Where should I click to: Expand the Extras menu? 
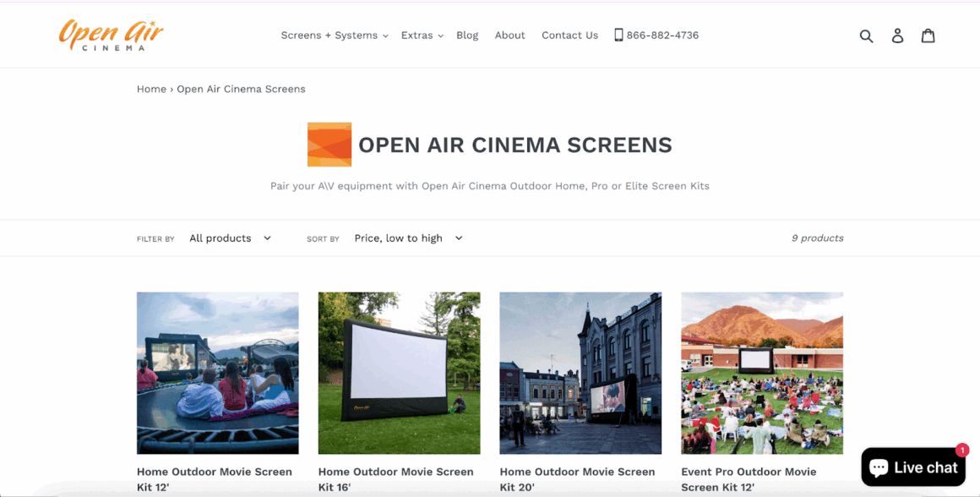(422, 35)
